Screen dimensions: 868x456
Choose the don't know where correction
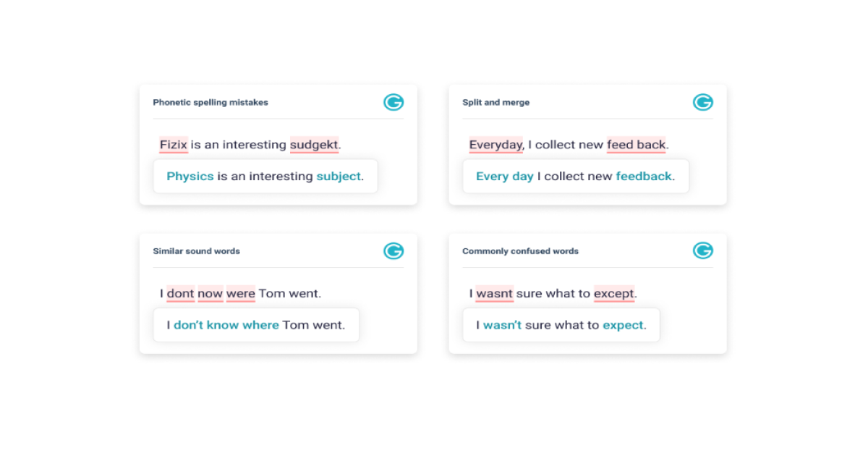[x=226, y=325]
